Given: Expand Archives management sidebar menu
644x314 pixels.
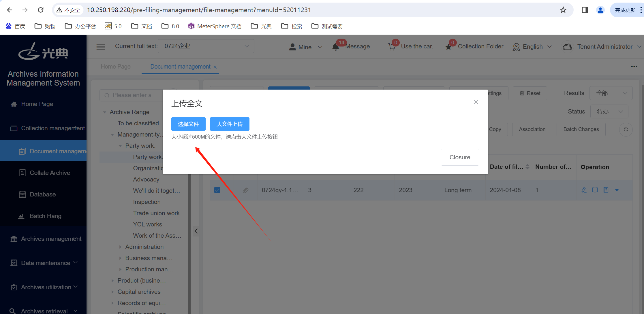Looking at the screenshot, I should coord(43,239).
